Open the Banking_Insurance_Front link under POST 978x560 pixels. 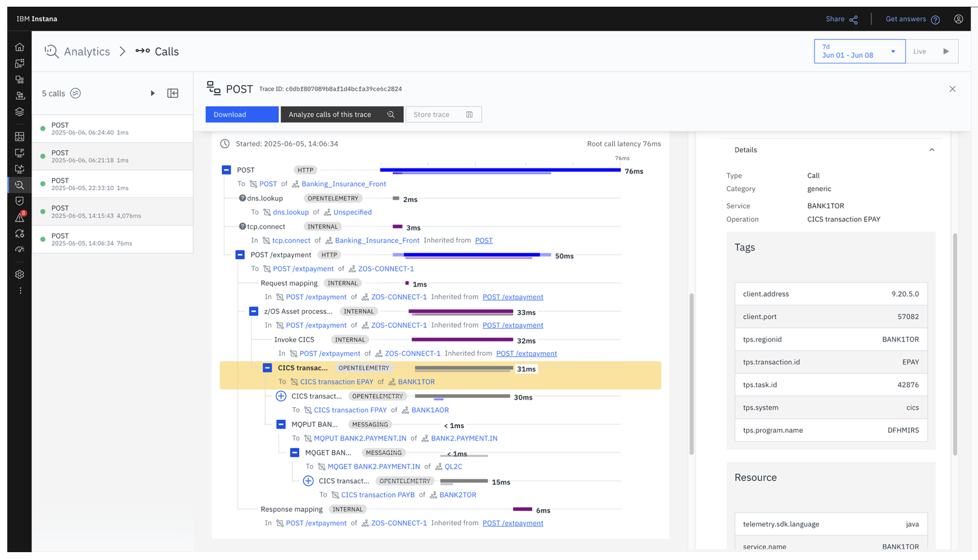343,184
